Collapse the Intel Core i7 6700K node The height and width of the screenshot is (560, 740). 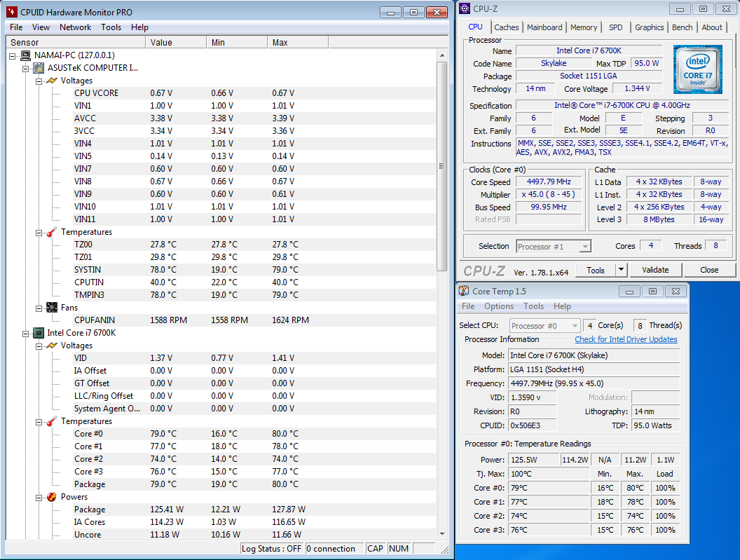(x=25, y=334)
